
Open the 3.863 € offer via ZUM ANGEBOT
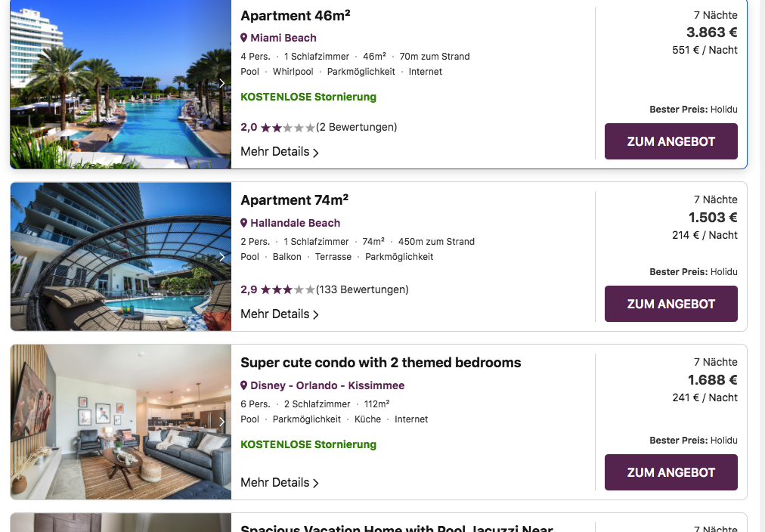tap(671, 141)
